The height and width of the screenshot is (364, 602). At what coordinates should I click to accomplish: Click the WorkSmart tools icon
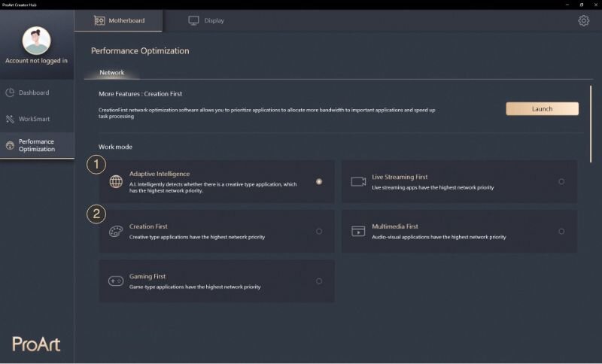10,119
